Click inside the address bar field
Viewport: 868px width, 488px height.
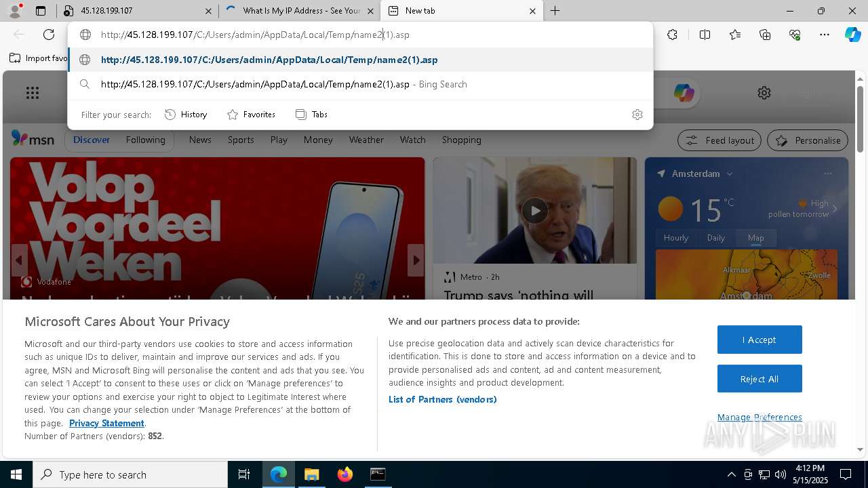pos(361,35)
